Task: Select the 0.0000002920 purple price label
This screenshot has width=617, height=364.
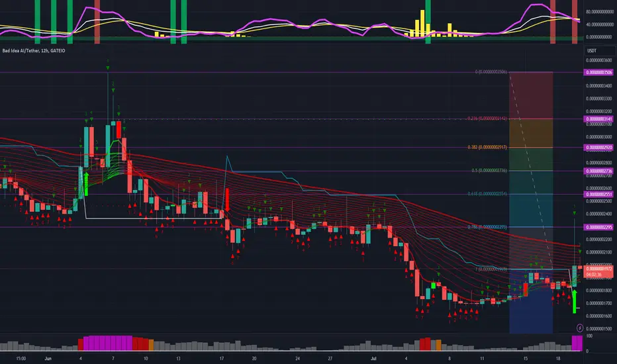Action: point(598,148)
